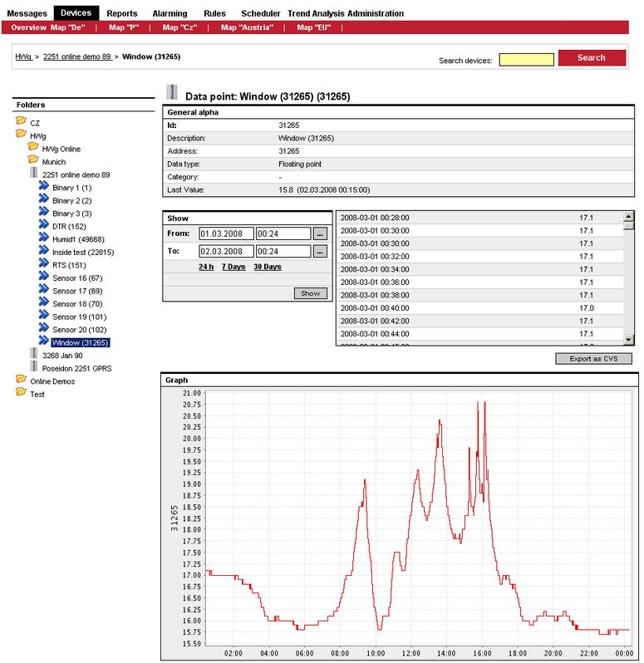Click the data list scrollbar down arrow
This screenshot has width=644, height=663.
[628, 340]
